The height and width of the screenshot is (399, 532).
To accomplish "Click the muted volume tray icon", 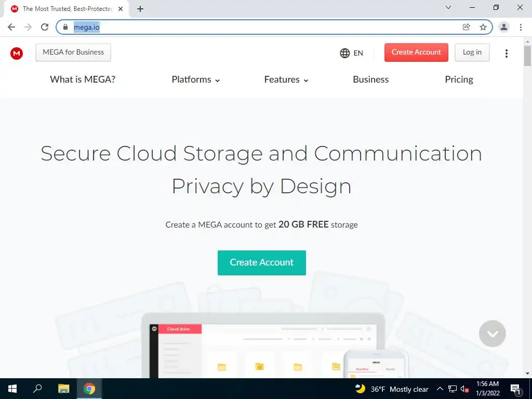I will tap(465, 389).
